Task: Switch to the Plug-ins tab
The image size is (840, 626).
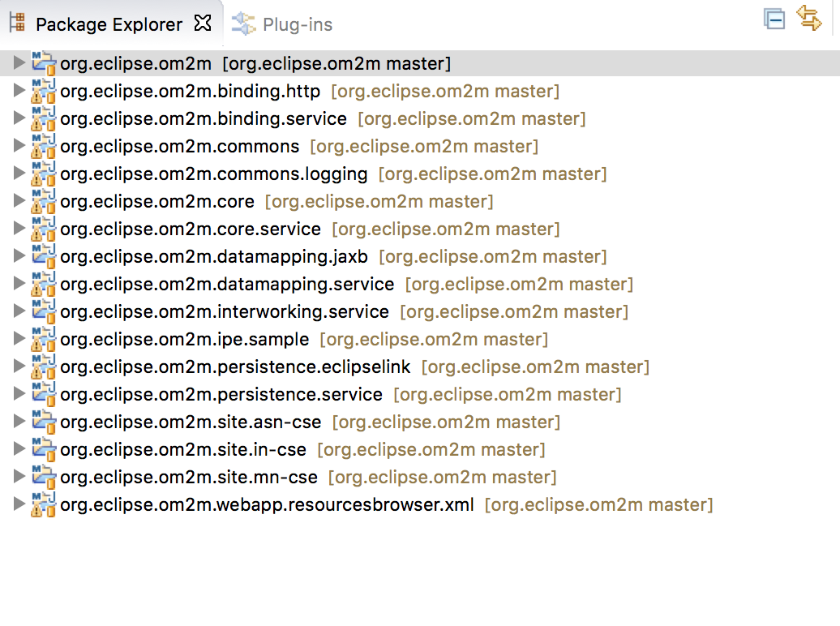Action: 282,24
